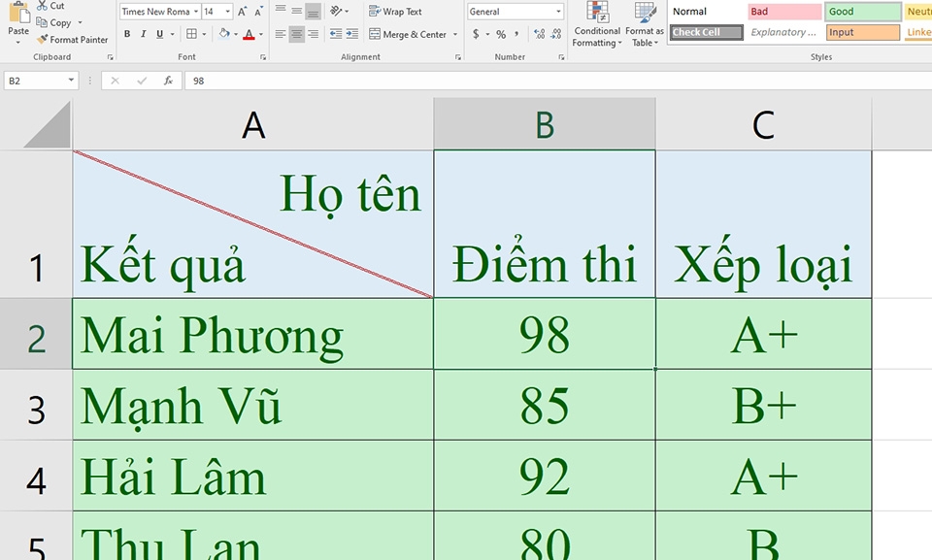Expand the Font Color dropdown arrow

click(261, 35)
